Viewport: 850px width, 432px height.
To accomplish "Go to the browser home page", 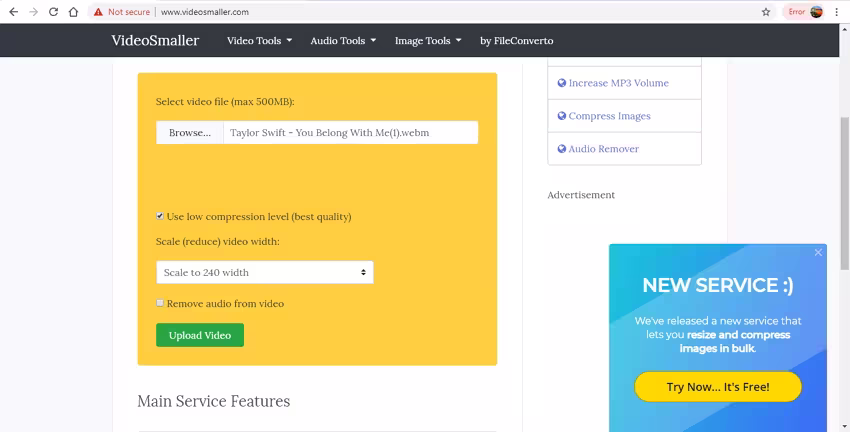I will pyautogui.click(x=73, y=12).
